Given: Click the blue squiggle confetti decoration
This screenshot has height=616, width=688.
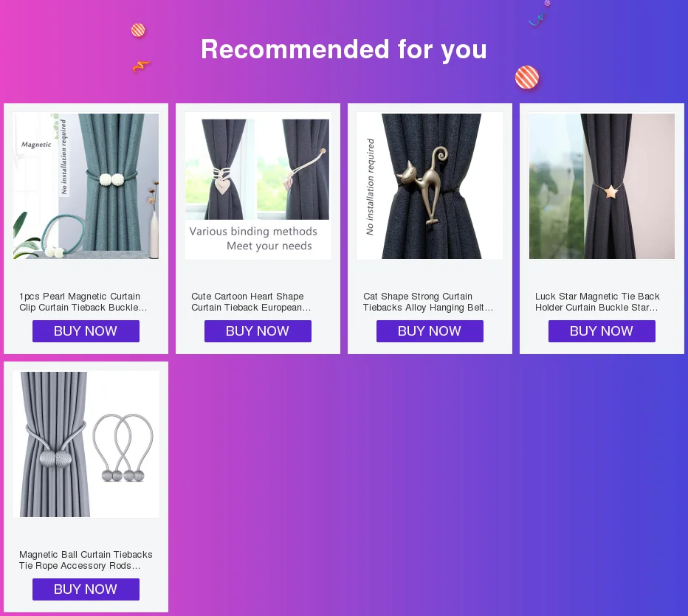Looking at the screenshot, I should 537,20.
